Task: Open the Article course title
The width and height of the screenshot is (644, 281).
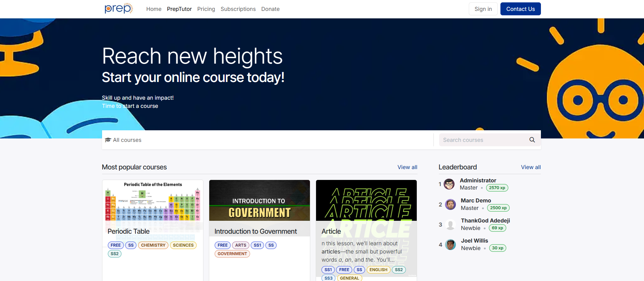Action: pyautogui.click(x=331, y=231)
